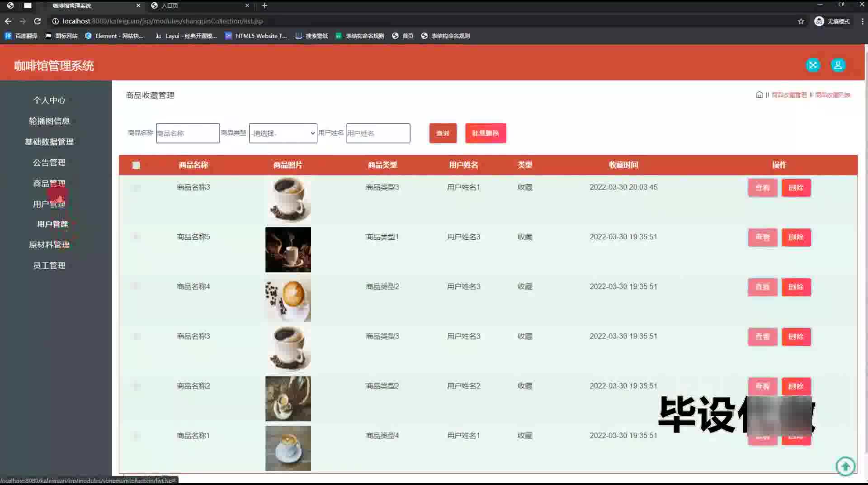Click the 2022-03-30 20:03:45 timestamp
The image size is (868, 485).
point(623,187)
